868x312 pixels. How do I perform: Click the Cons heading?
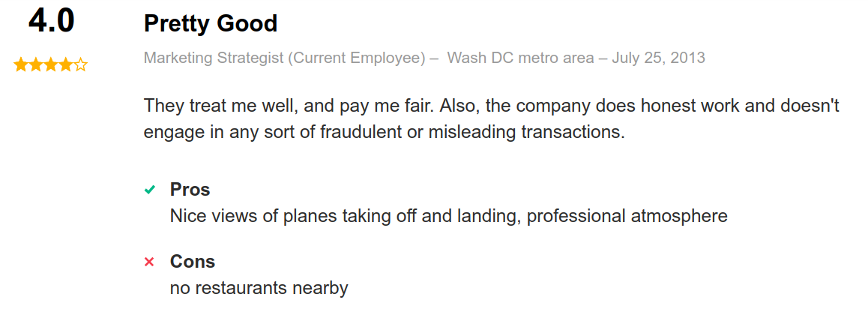point(193,261)
